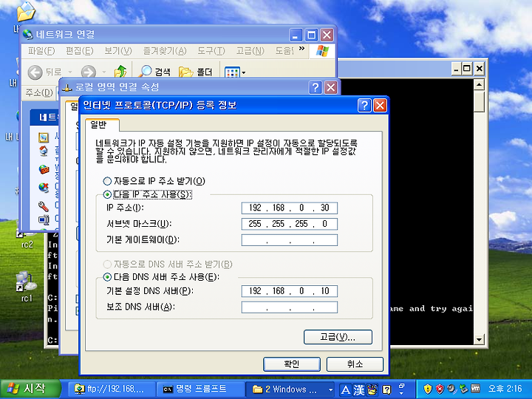This screenshot has height=399, width=532.
Task: Click home network setup house icon in sidebar
Action: pos(44,151)
